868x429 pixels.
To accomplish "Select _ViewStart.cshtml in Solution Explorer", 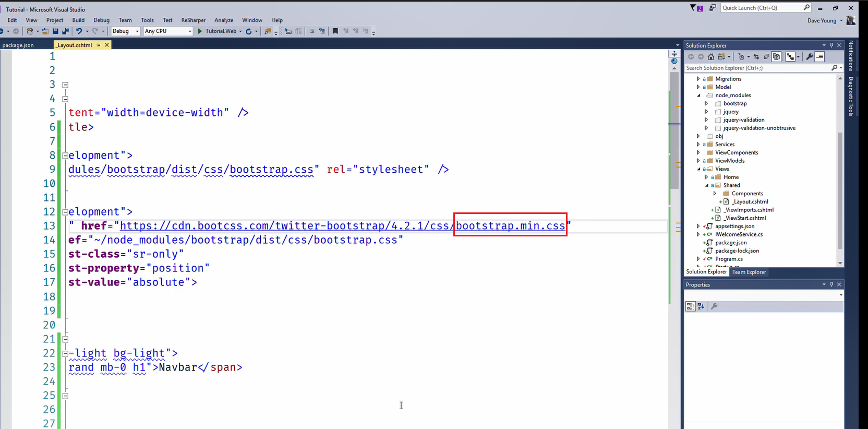I will point(745,218).
